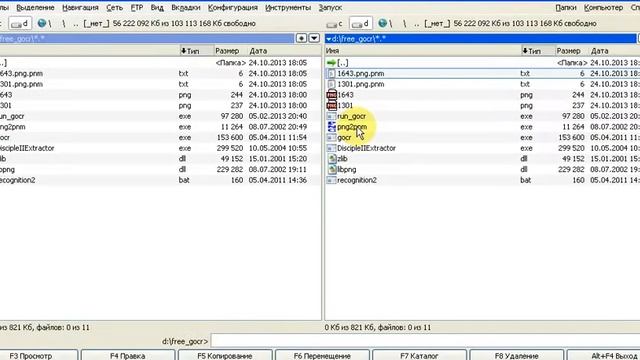The height and width of the screenshot is (360, 640).
Task: Open the Вкладки menu
Action: [186, 7]
